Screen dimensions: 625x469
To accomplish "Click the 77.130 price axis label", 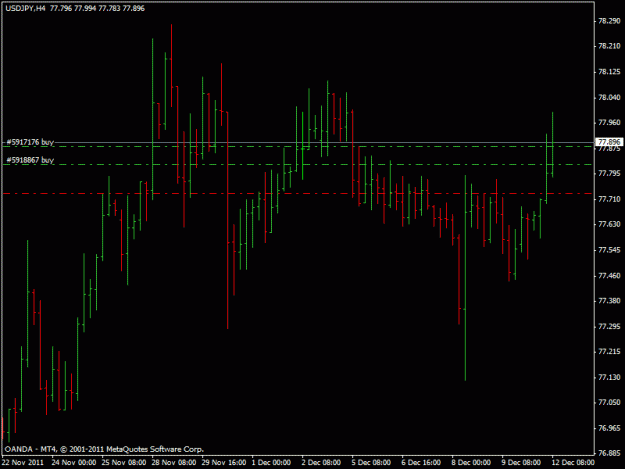I will [609, 377].
